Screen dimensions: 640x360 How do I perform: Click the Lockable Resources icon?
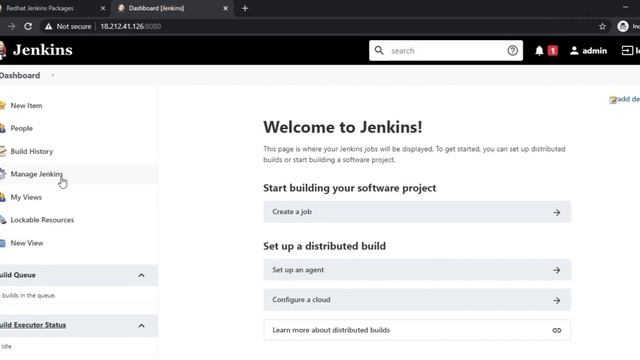pyautogui.click(x=2, y=220)
